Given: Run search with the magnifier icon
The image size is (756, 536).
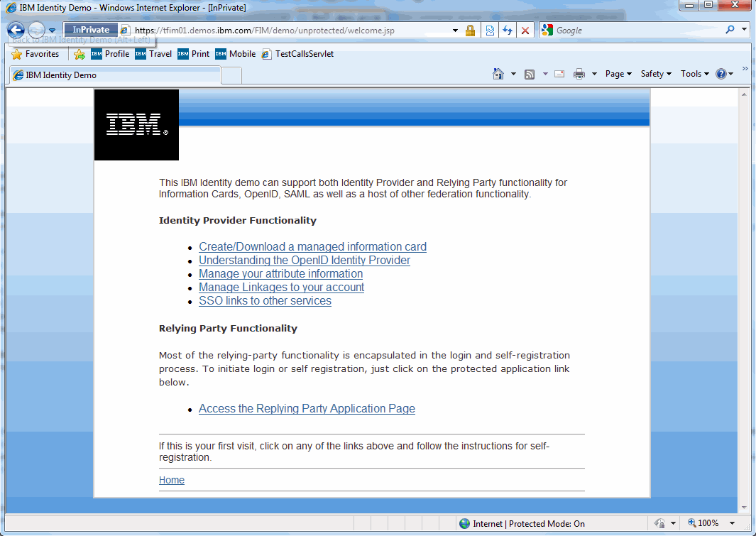Looking at the screenshot, I should 730,30.
